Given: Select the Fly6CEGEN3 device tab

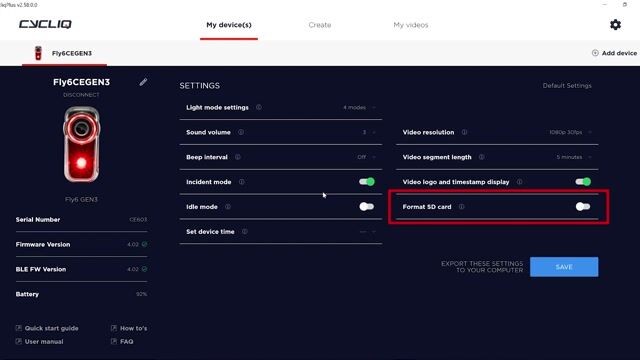Looking at the screenshot, I should 64,53.
